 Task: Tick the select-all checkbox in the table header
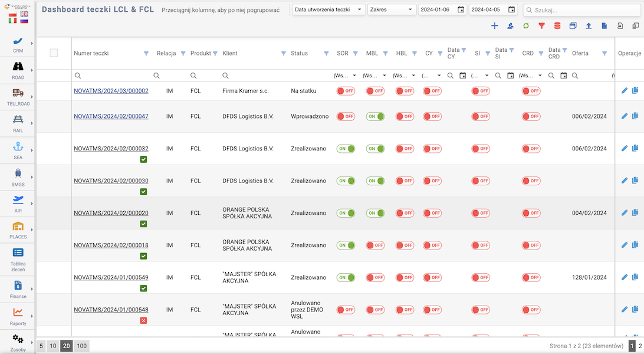coord(54,53)
